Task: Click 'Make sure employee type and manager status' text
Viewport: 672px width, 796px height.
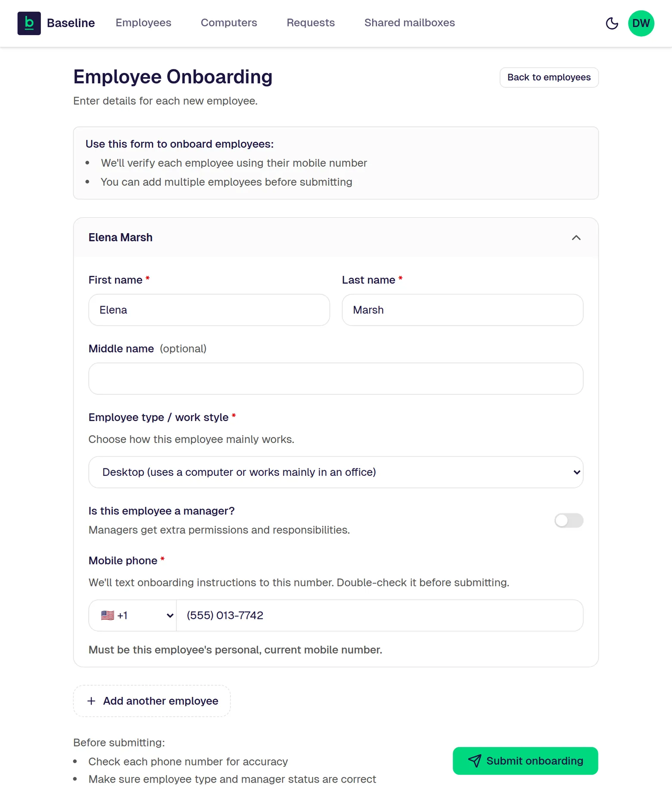Action: point(232,779)
